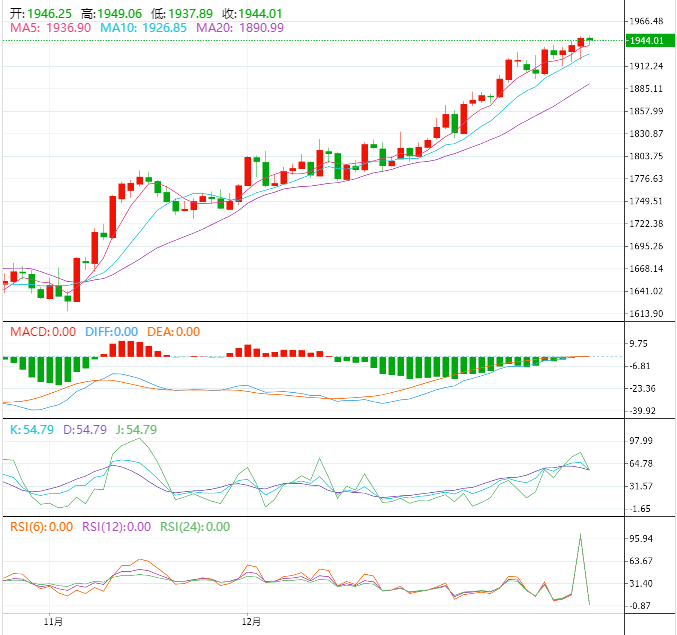This screenshot has width=677, height=635.
Task: Click the latest green candlestick at chart right
Action: pos(589,39)
